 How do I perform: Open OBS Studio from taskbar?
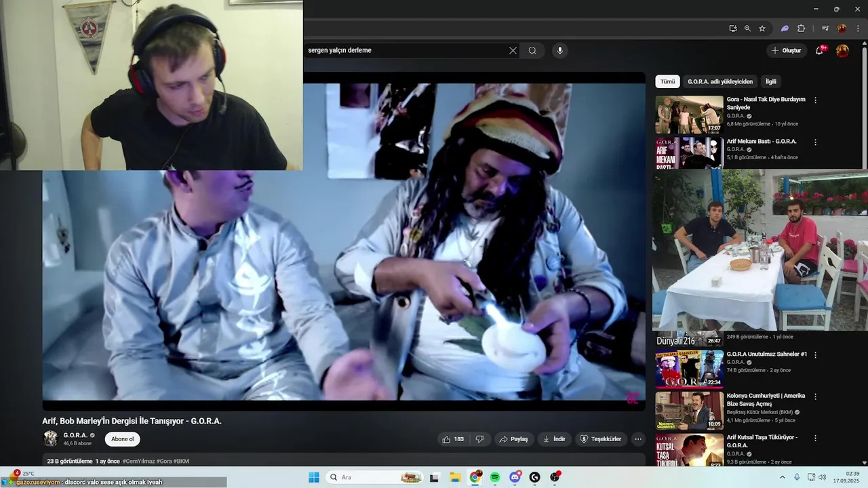pos(555,477)
